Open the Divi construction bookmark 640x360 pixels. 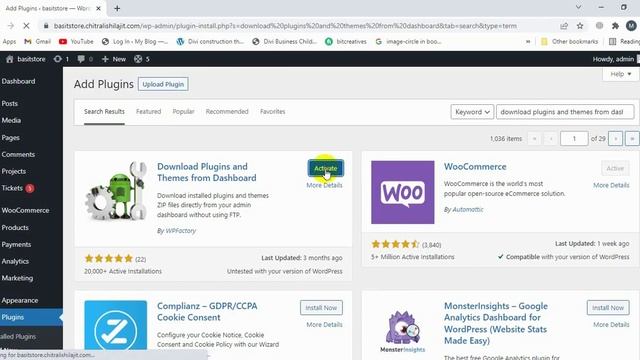[x=210, y=42]
